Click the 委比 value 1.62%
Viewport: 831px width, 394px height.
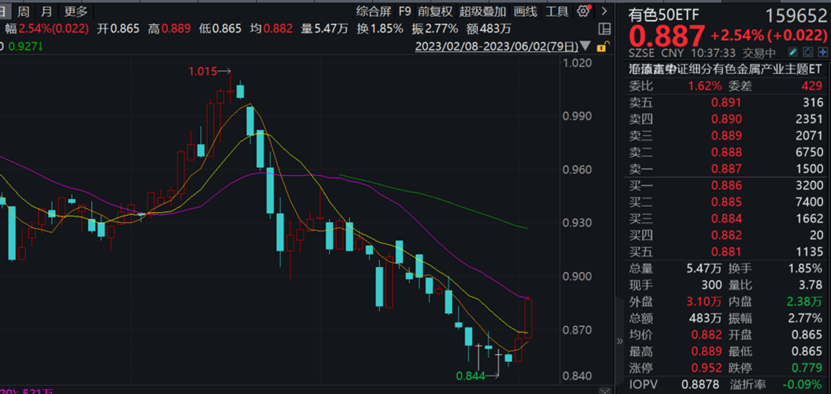click(705, 86)
